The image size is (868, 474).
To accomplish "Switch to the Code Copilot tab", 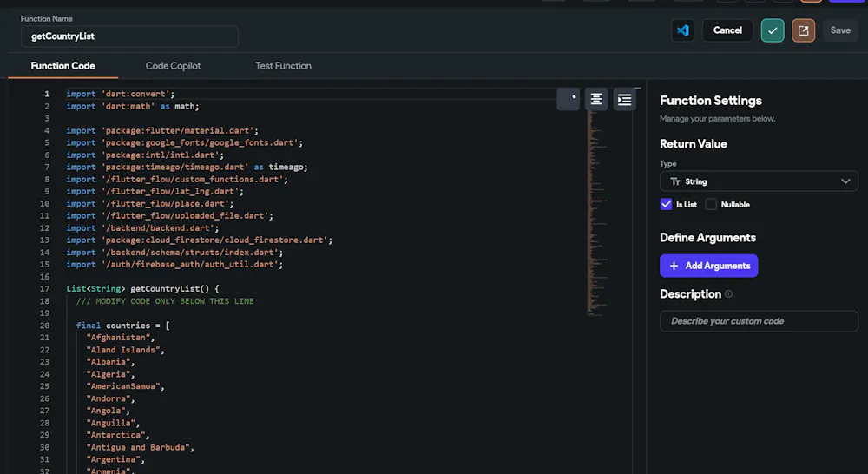I will [173, 66].
